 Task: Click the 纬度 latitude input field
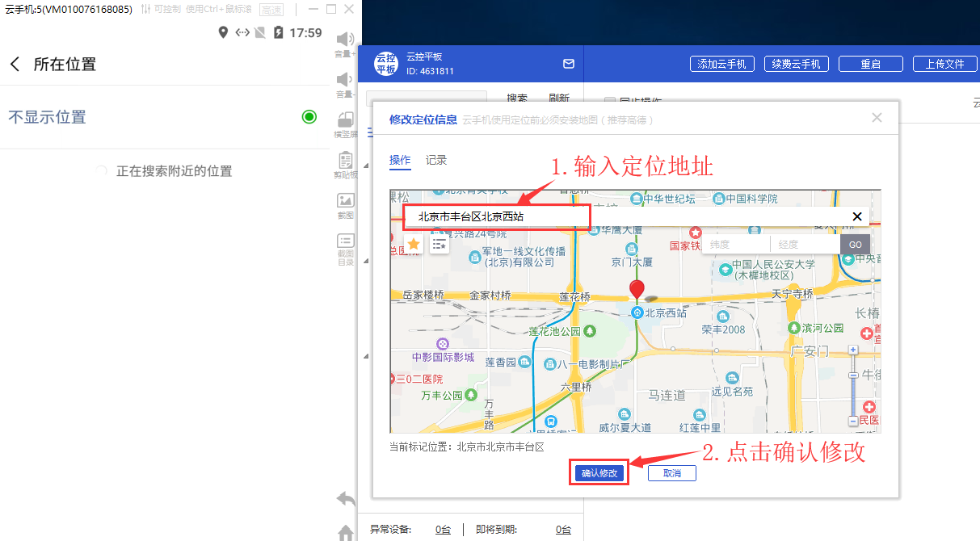736,245
